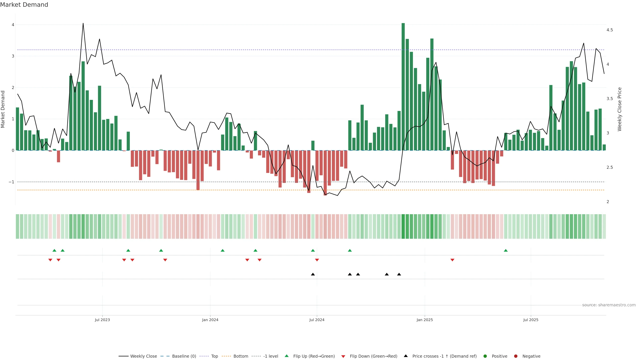Click the dark red Negative legend dot
This screenshot has width=644, height=362.
click(x=516, y=356)
